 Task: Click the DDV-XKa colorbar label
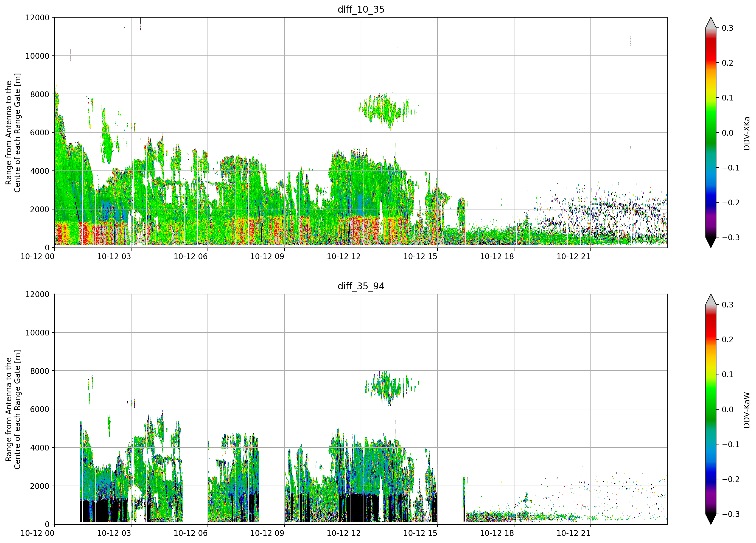(x=746, y=133)
